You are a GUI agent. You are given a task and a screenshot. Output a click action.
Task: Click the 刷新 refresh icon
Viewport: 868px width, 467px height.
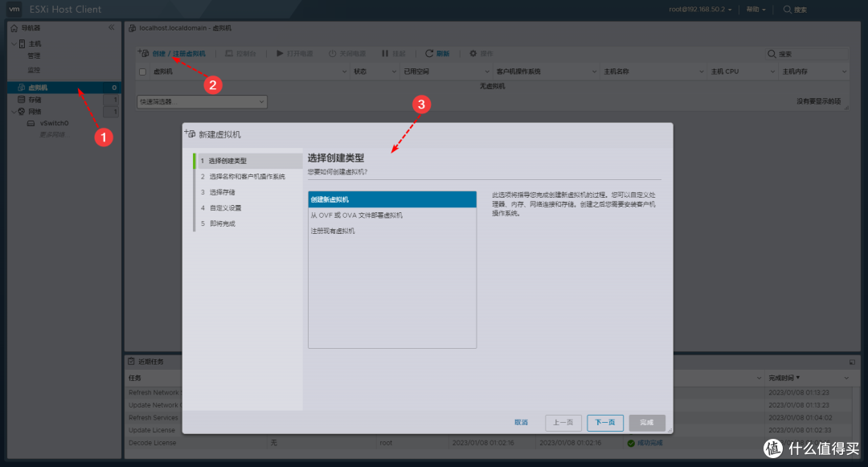[428, 53]
